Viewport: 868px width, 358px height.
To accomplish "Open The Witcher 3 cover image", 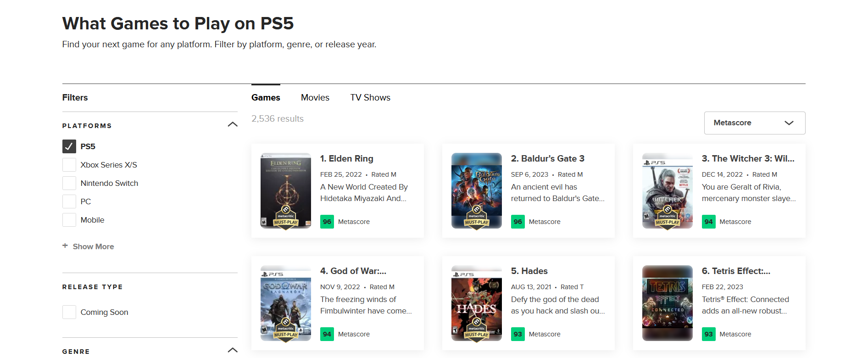I will pyautogui.click(x=667, y=190).
